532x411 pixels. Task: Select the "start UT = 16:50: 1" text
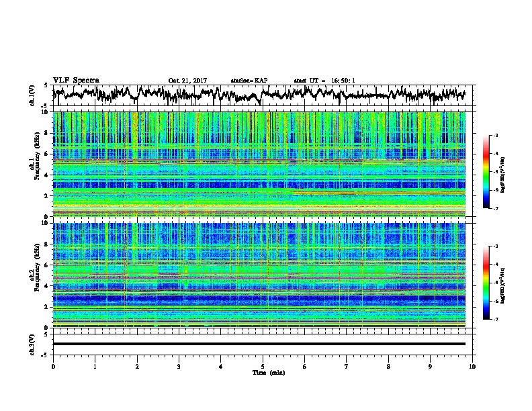click(x=324, y=81)
